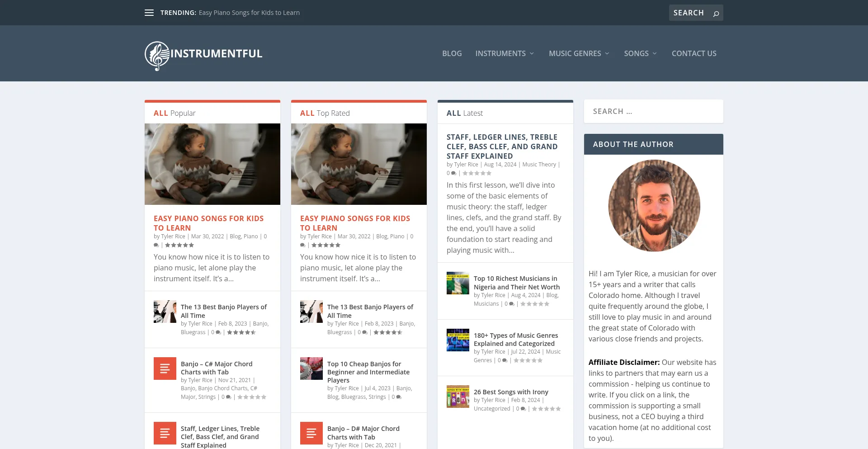The height and width of the screenshot is (449, 868).
Task: Expand the Instruments dropdown menu
Action: coord(505,53)
